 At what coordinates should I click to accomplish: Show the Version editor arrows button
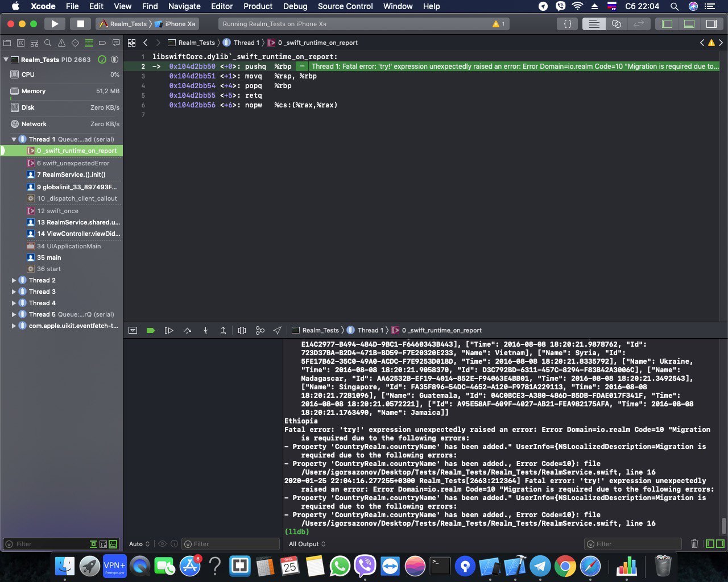(639, 24)
